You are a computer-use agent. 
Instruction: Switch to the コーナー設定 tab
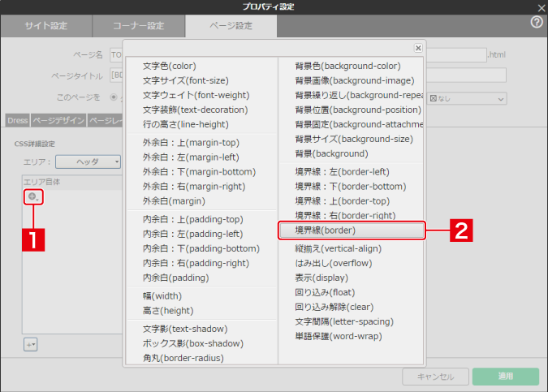138,26
